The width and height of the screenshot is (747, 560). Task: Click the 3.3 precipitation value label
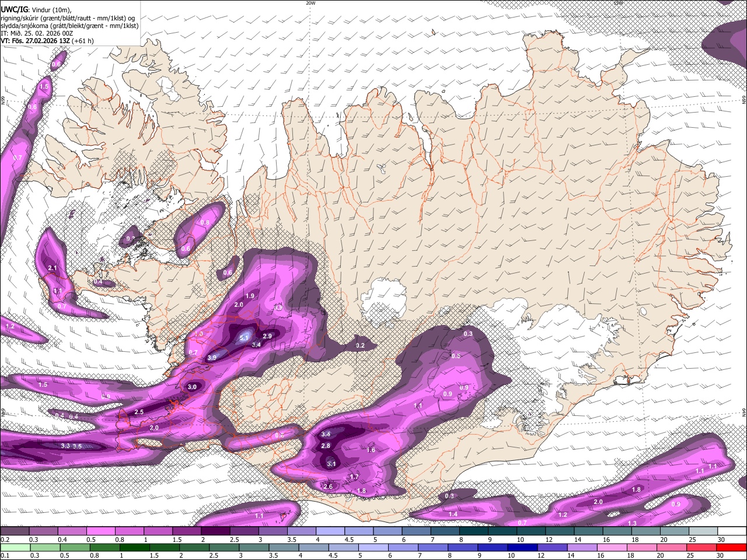pos(65,446)
